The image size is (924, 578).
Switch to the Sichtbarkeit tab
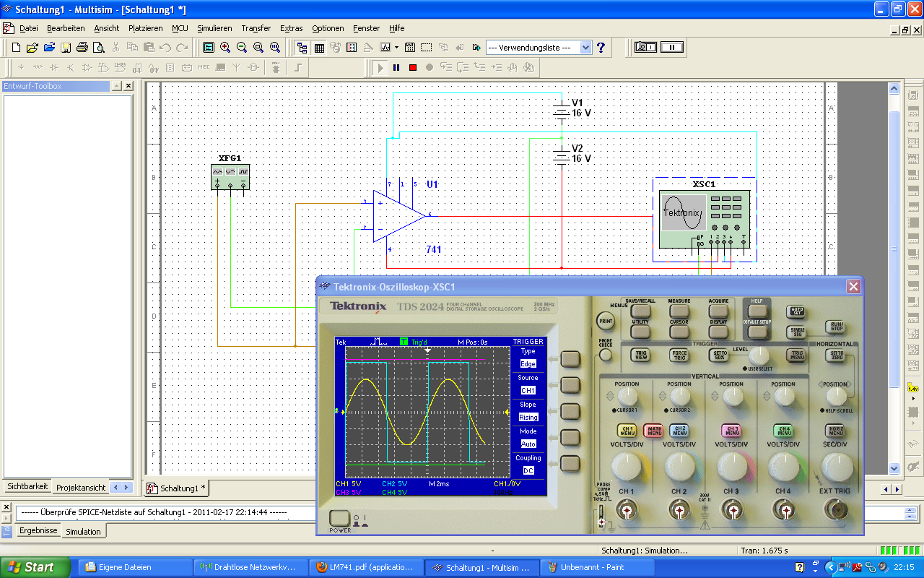27,487
